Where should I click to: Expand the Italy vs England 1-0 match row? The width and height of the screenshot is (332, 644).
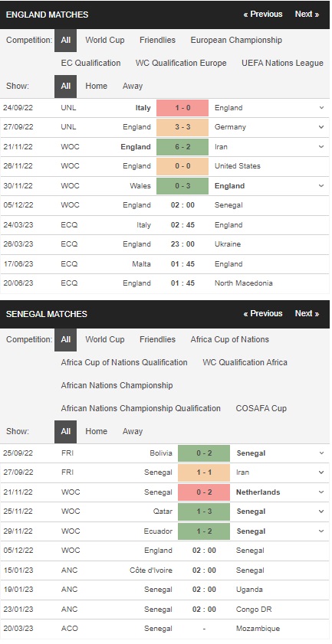[x=321, y=108]
